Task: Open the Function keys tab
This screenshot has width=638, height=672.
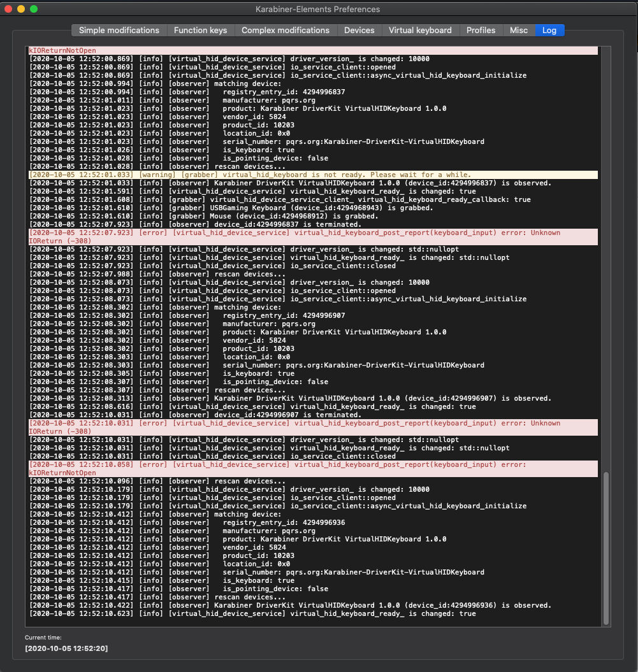Action: coord(200,31)
